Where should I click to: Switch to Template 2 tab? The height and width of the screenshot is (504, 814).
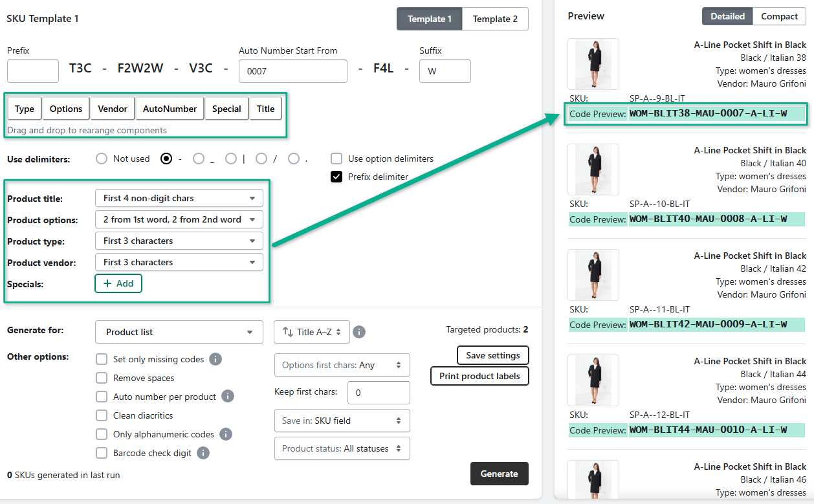tap(495, 19)
